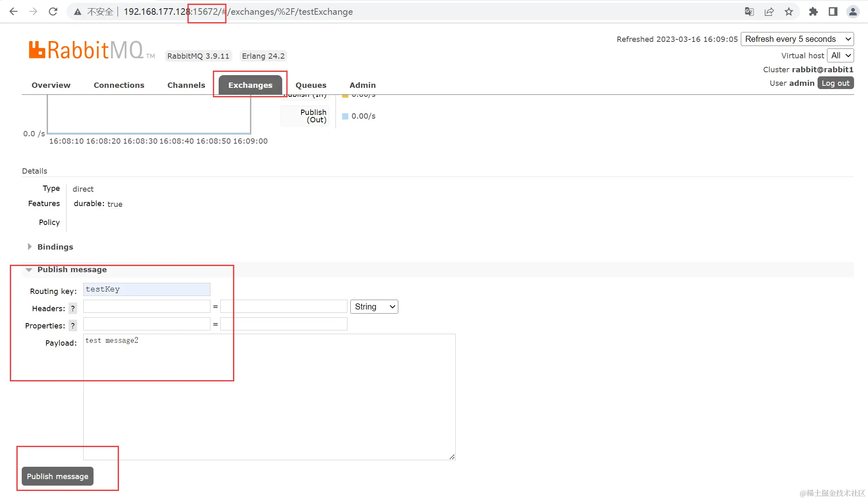Viewport: 868px width, 500px height.
Task: Click Properties help question mark
Action: coord(73,326)
